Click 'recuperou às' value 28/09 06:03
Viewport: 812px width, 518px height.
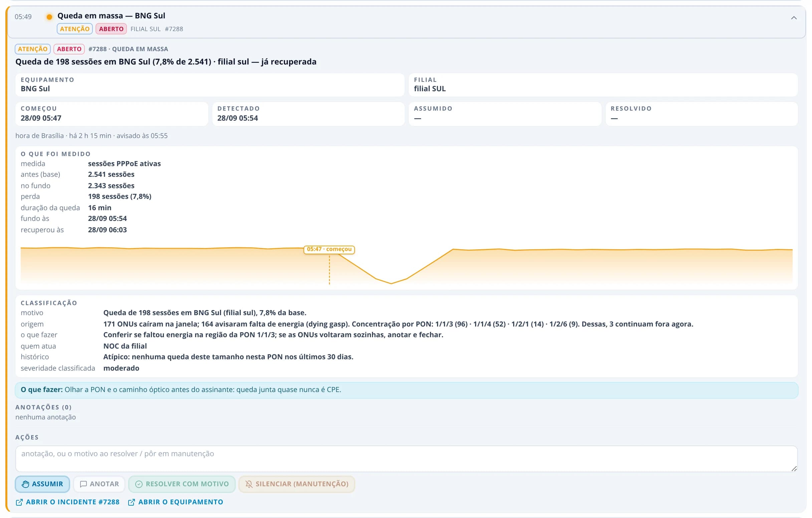tap(108, 230)
